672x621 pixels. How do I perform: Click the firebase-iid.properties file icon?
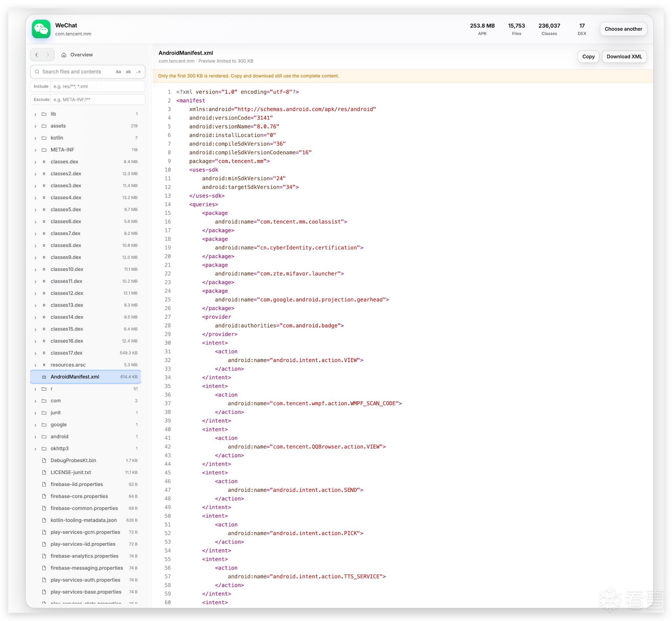[44, 484]
